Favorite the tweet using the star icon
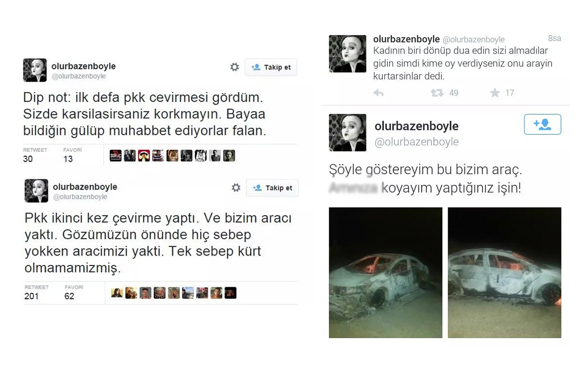 click(x=495, y=93)
